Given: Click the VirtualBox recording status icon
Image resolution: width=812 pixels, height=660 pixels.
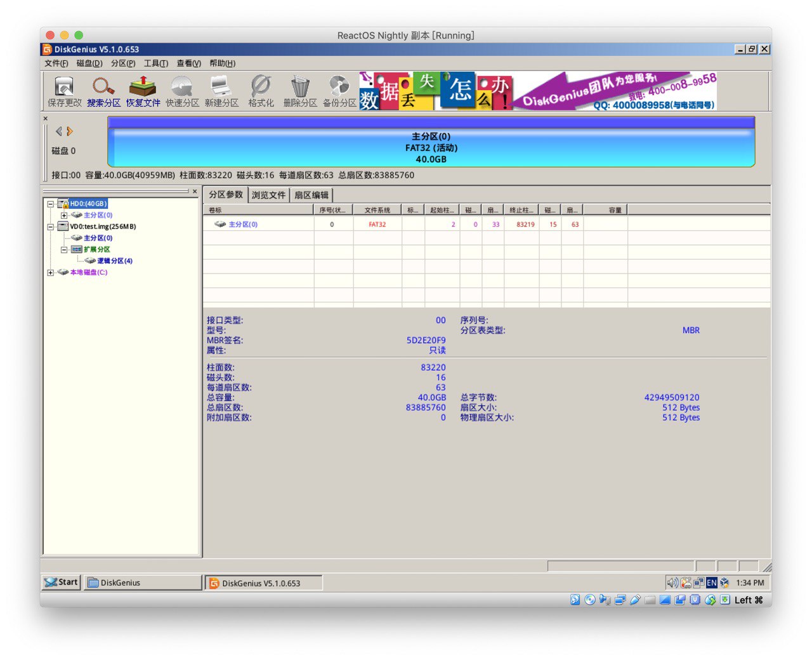Looking at the screenshot, I should click(680, 600).
